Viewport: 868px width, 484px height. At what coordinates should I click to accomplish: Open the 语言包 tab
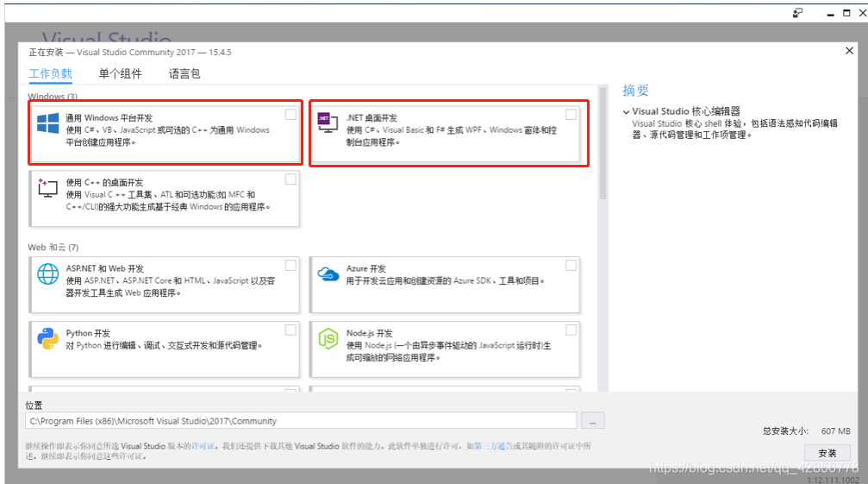(x=184, y=73)
